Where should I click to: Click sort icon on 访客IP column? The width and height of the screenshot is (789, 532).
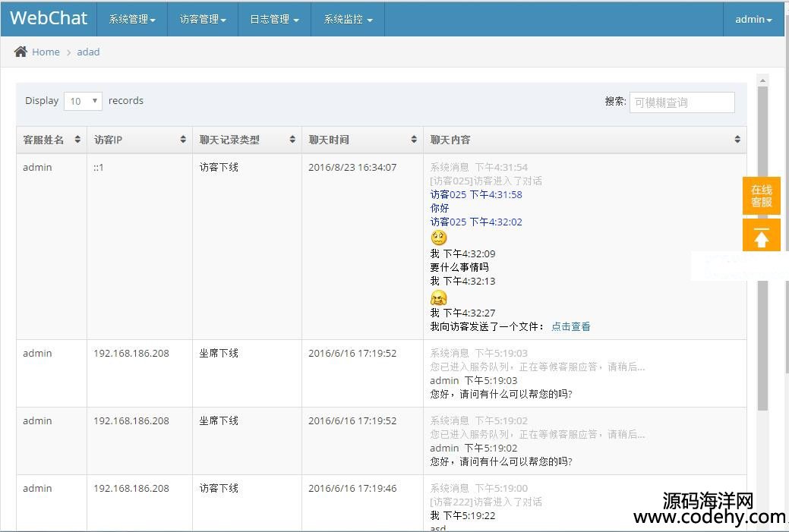(183, 140)
